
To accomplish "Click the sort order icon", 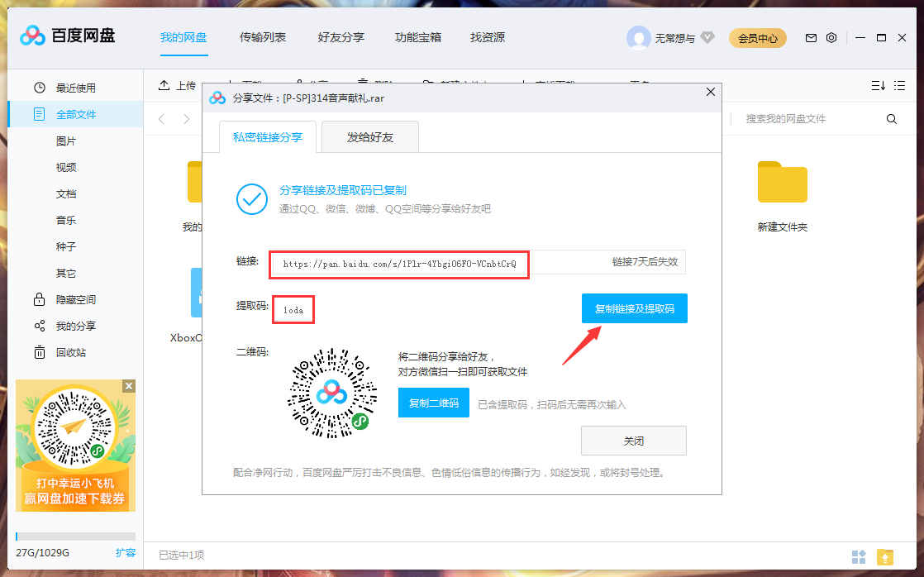I will coord(877,85).
